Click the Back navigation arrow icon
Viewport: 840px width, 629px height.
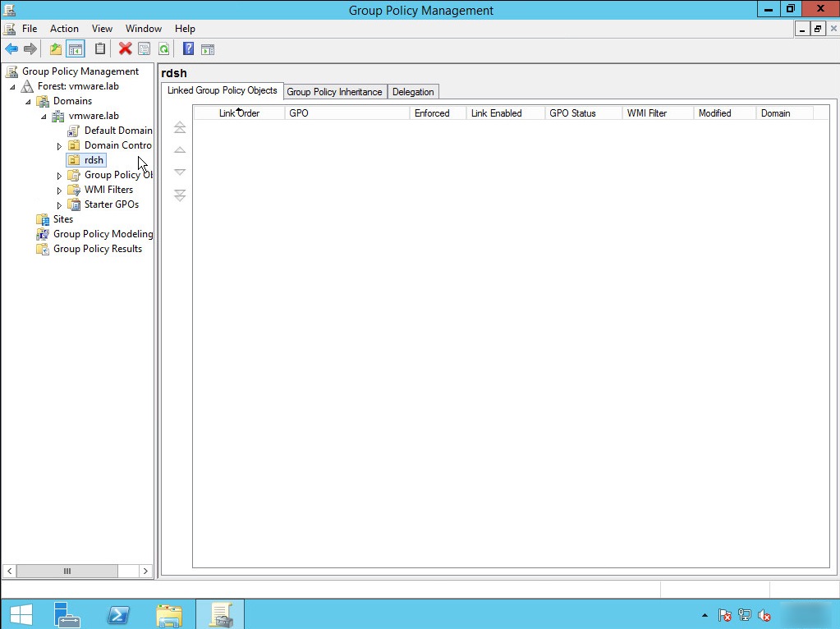pyautogui.click(x=11, y=48)
